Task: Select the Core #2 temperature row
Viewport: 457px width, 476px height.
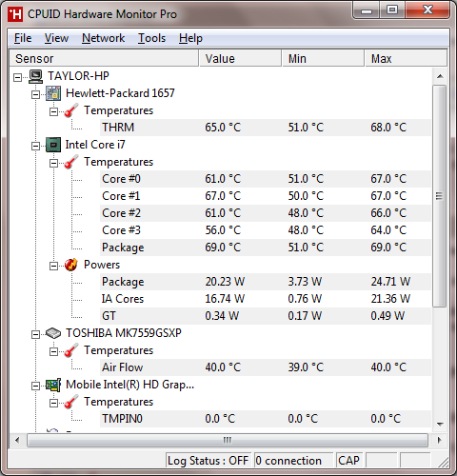Action: (266, 213)
